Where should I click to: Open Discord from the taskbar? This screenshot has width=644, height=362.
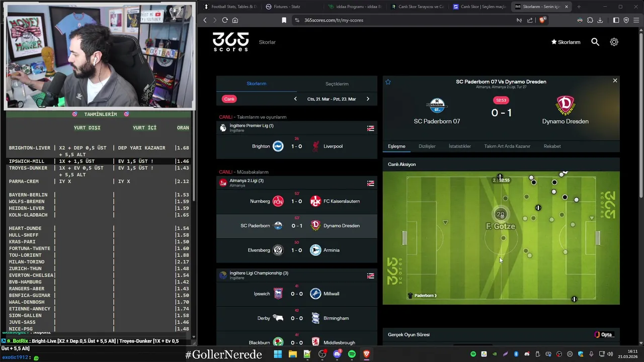coord(337,354)
